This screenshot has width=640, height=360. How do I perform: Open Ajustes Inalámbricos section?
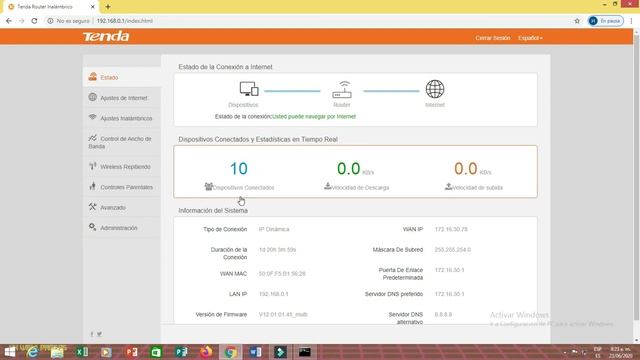coord(122,118)
